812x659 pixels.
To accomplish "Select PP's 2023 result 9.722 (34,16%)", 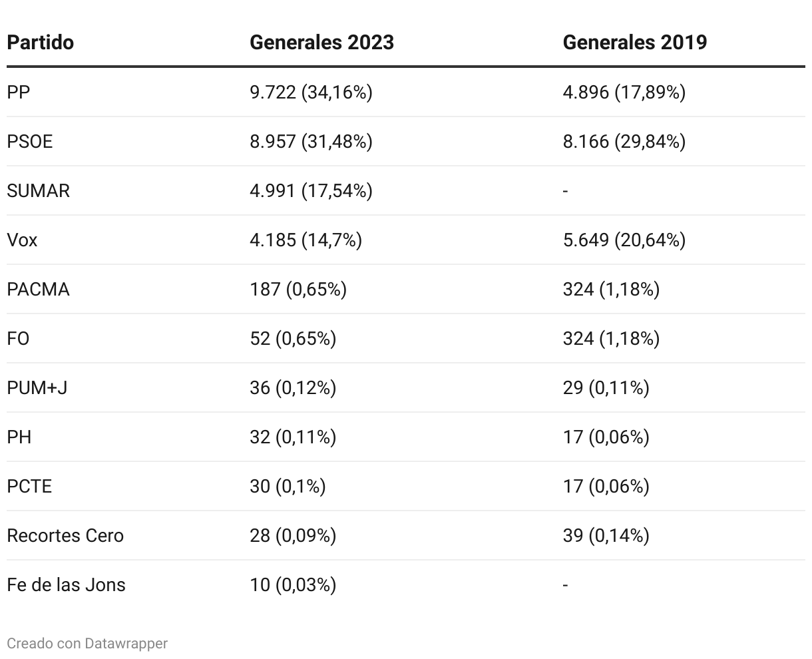I will [x=311, y=92].
